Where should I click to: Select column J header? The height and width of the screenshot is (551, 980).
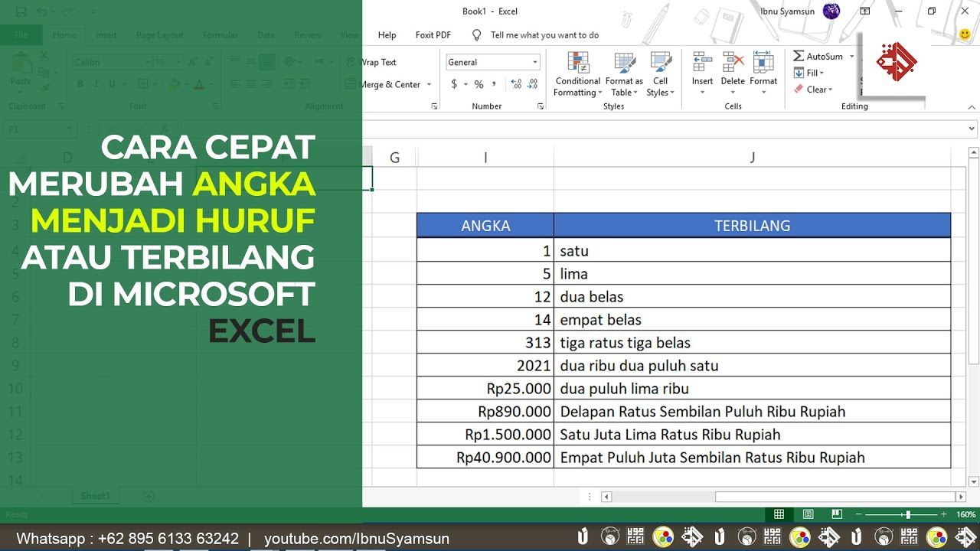pyautogui.click(x=753, y=158)
